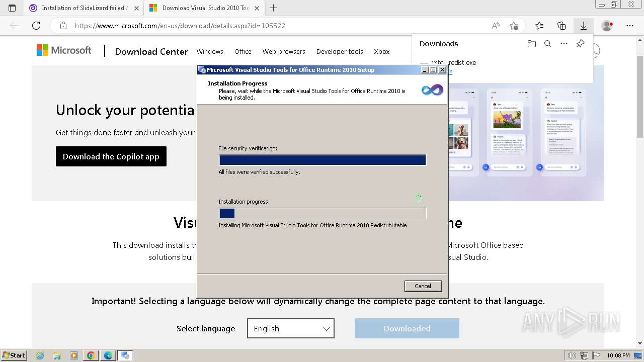Image resolution: width=644 pixels, height=362 pixels.
Task: Click the Downloaded button
Action: click(x=407, y=328)
